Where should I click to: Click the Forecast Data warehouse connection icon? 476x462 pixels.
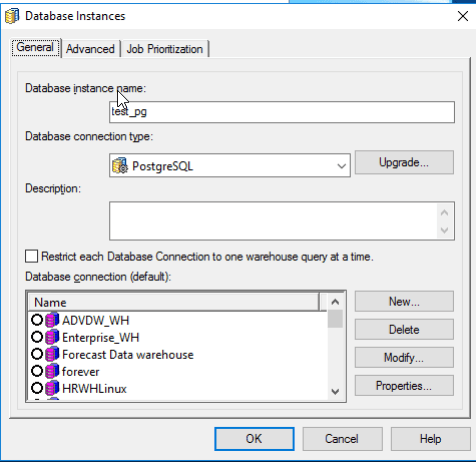point(52,354)
